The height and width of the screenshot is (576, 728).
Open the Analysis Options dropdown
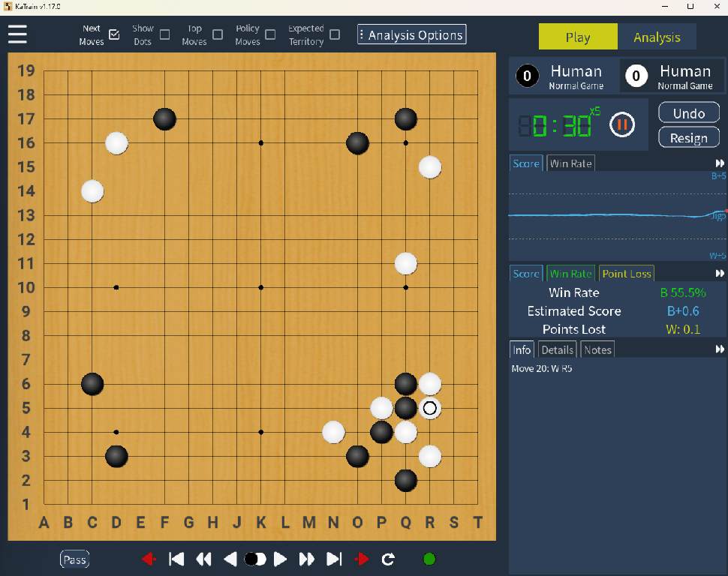(x=411, y=34)
